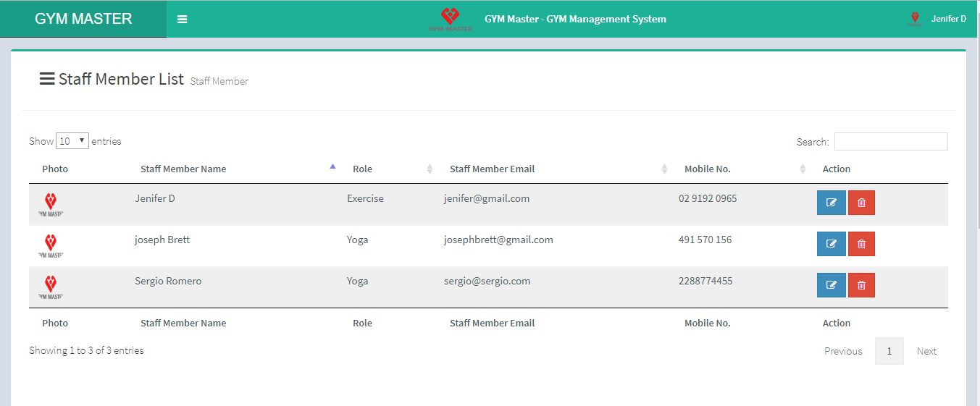Delete the Jenifer D staff record

click(861, 203)
